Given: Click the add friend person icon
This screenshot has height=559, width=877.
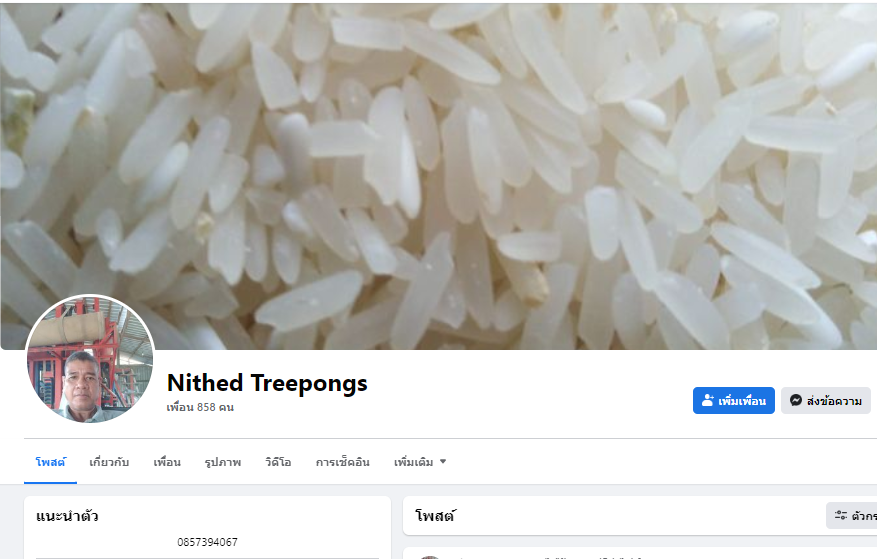Looking at the screenshot, I should [x=708, y=401].
